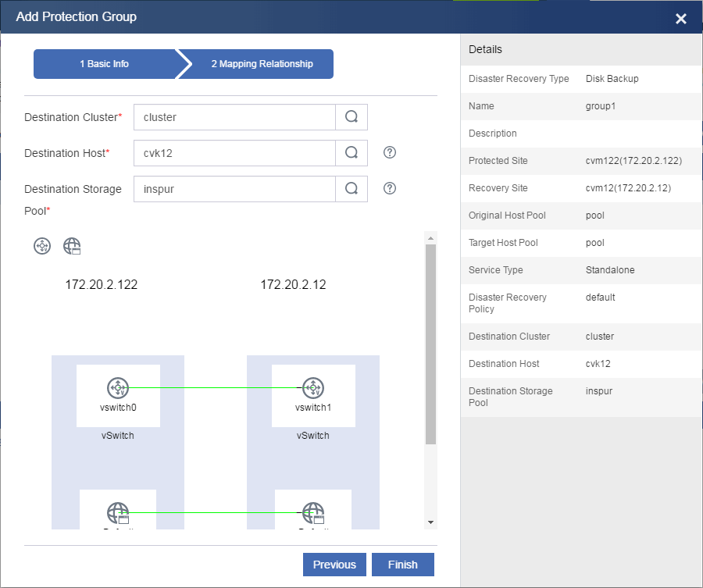
Task: Click the cvm122(172.20.2.122) protected site value
Action: pos(633,161)
